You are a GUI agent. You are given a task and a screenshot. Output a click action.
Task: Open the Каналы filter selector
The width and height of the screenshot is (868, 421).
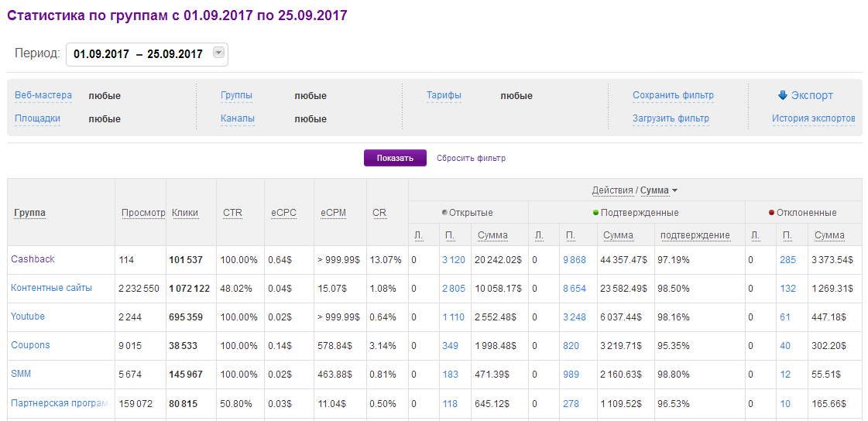click(237, 118)
